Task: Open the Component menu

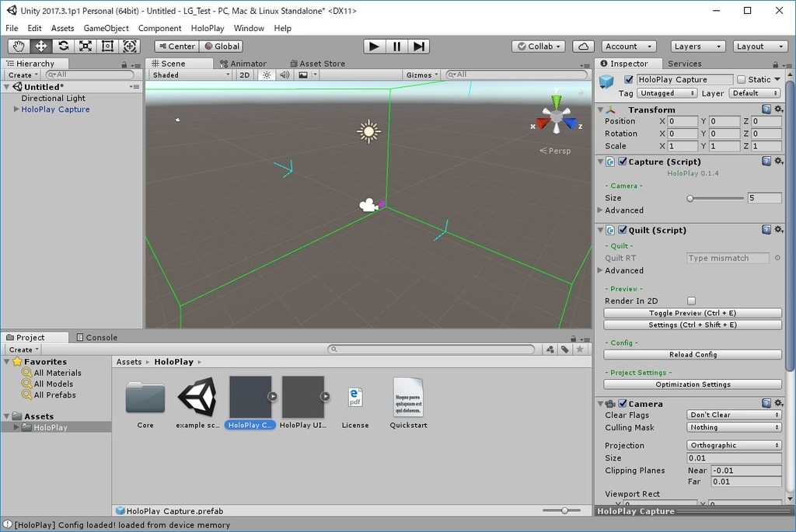Action: [159, 29]
